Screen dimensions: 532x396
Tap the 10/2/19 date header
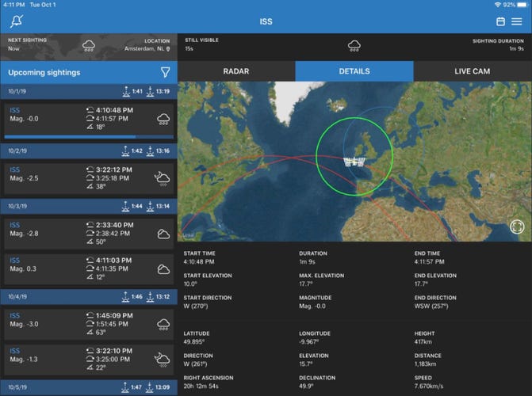89,150
